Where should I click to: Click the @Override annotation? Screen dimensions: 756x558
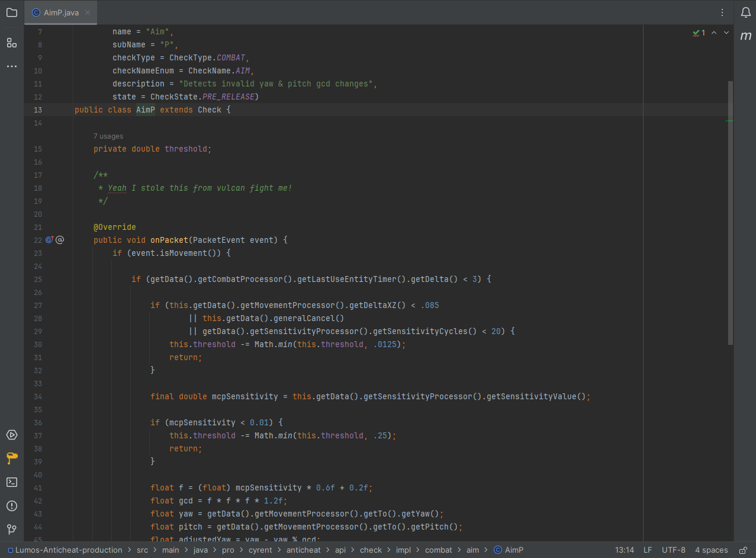point(115,227)
